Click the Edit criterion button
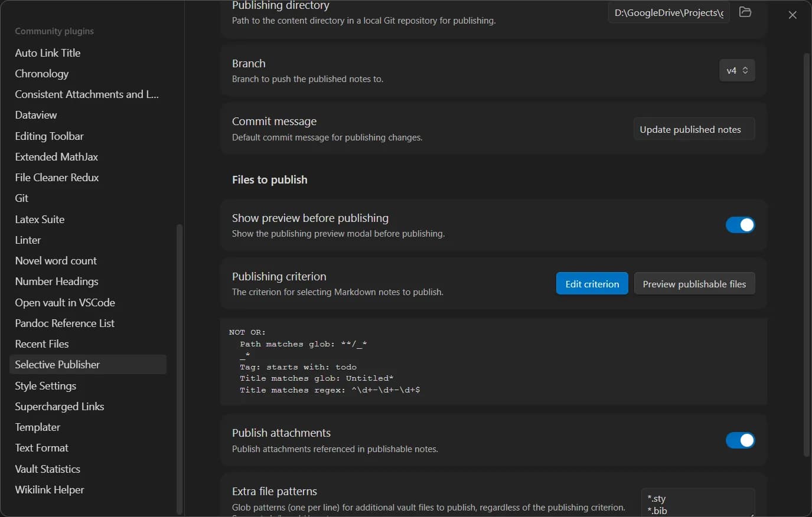This screenshot has width=812, height=517. [592, 284]
